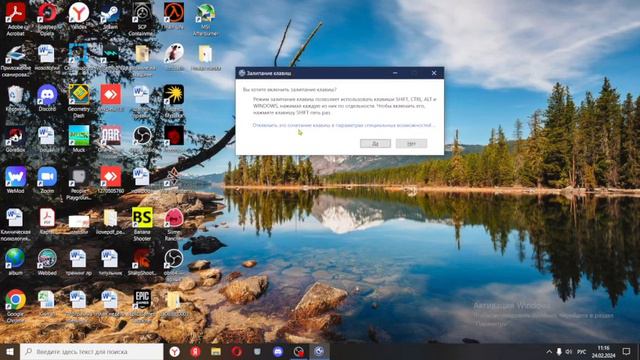Open the volume control in system tray

click(x=569, y=351)
